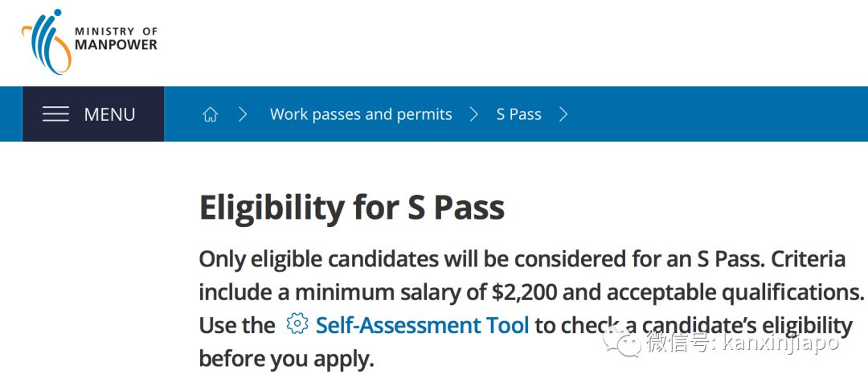Open the Self-Assessment Tool link

(x=422, y=325)
